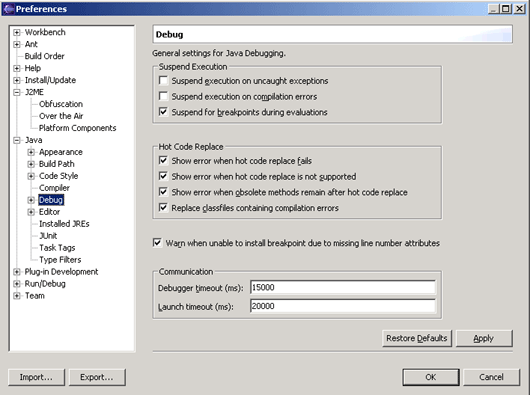This screenshot has width=530, height=395.
Task: Expand the Editor node
Action: [x=31, y=212]
